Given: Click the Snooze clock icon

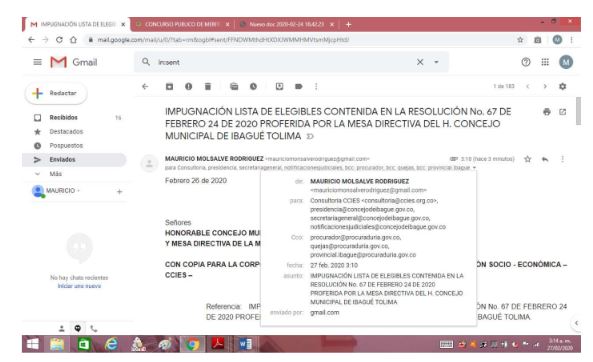Looking at the screenshot, I should tap(253, 87).
